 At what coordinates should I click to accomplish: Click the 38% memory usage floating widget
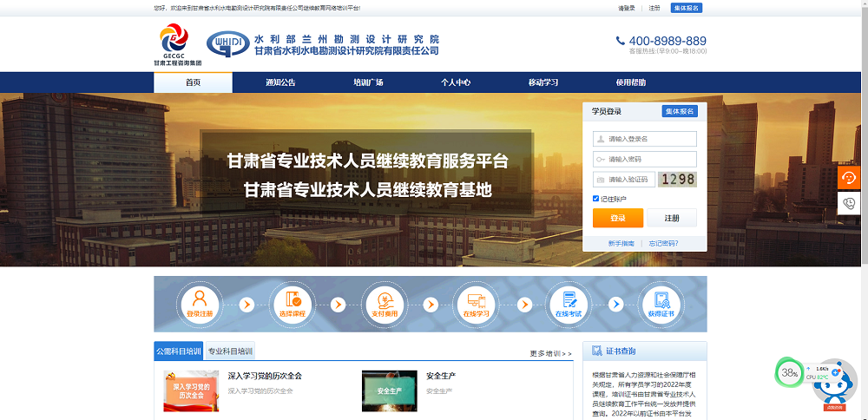point(789,373)
